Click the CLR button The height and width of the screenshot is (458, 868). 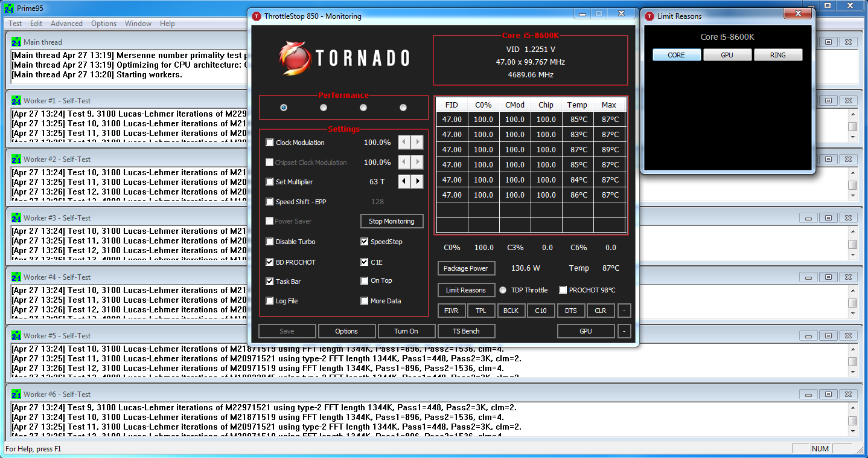click(x=601, y=311)
